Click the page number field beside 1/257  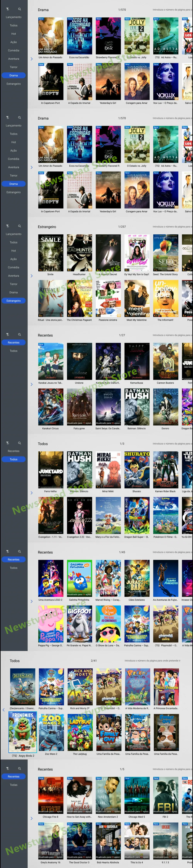pos(173,227)
